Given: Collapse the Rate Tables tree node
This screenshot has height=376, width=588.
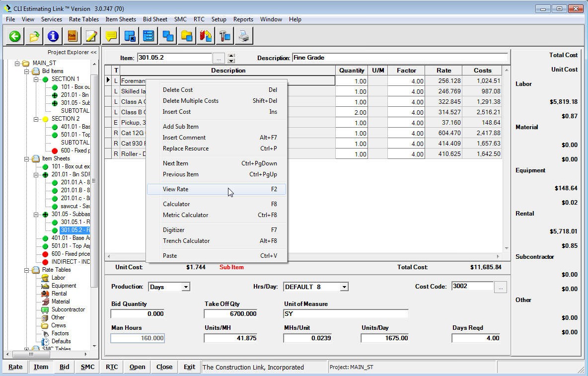Looking at the screenshot, I should click(x=27, y=270).
